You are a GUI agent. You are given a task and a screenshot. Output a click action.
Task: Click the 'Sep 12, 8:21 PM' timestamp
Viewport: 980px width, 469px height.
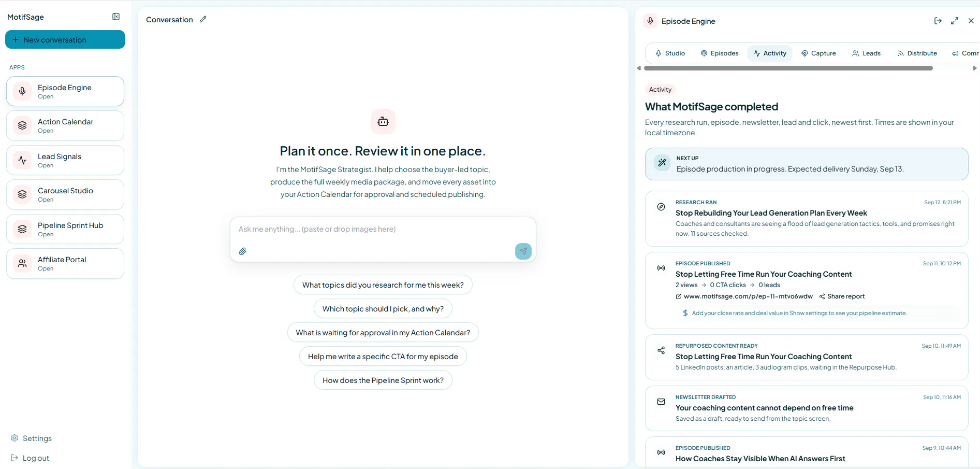(942, 203)
